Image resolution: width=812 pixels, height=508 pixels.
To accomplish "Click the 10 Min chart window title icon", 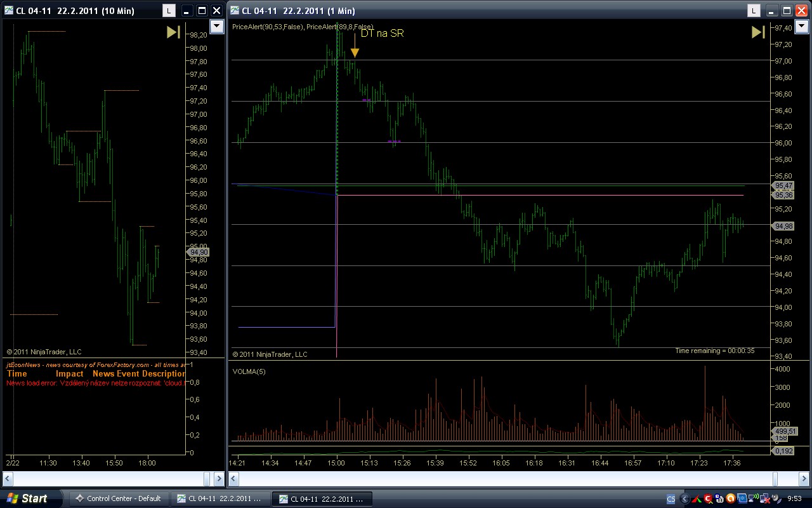I will coord(9,11).
